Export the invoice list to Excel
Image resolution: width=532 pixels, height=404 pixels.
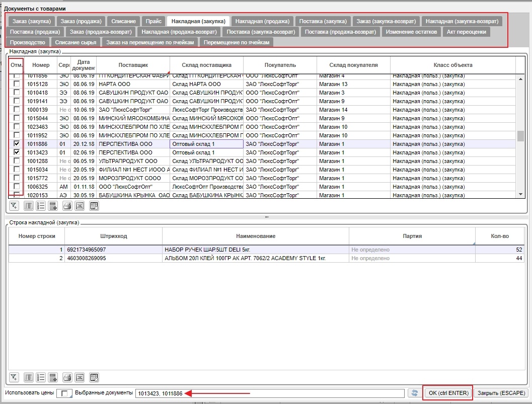coord(80,205)
